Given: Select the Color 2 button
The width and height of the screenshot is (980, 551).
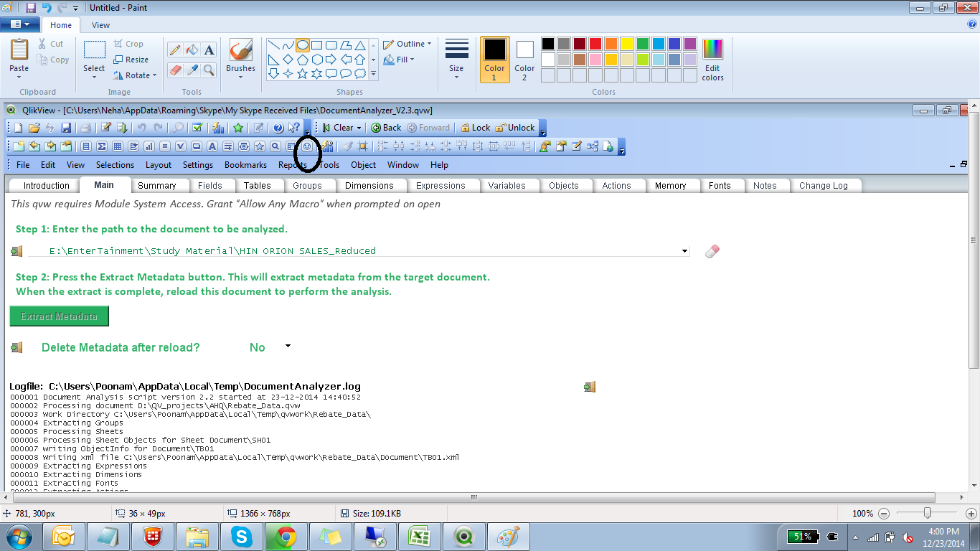Looking at the screenshot, I should pos(524,60).
